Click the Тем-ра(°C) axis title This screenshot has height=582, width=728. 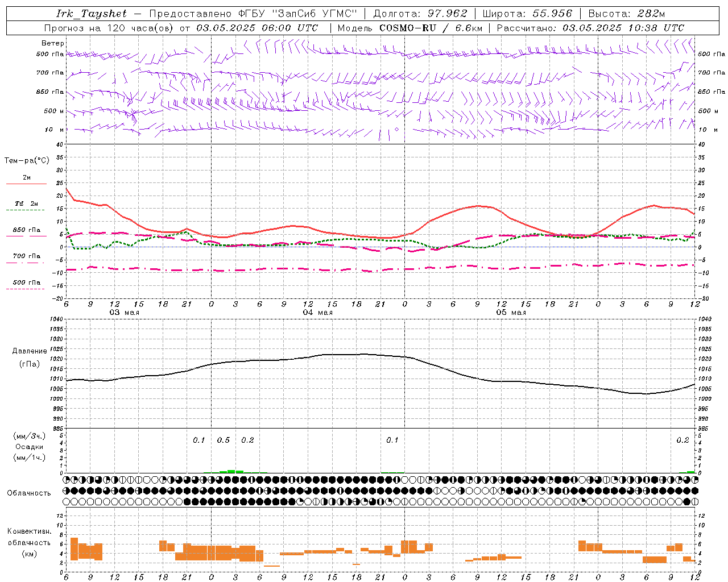pyautogui.click(x=27, y=161)
